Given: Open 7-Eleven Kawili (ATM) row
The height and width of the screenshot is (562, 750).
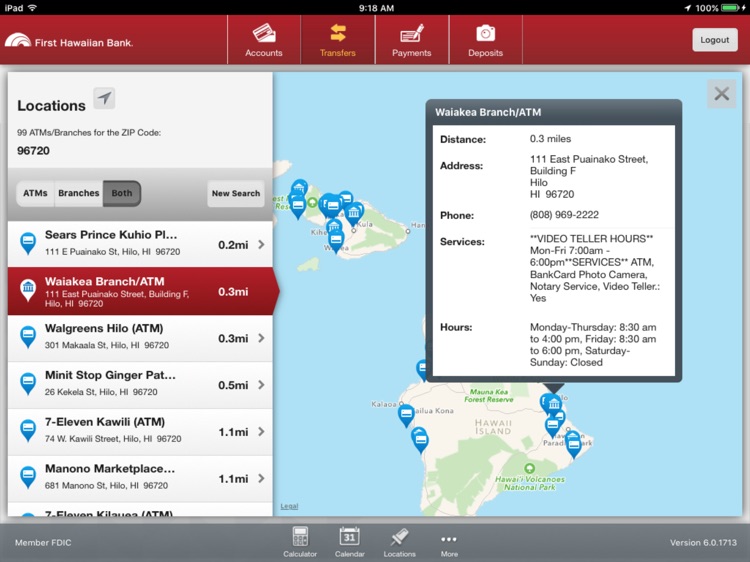Looking at the screenshot, I should tap(140, 431).
